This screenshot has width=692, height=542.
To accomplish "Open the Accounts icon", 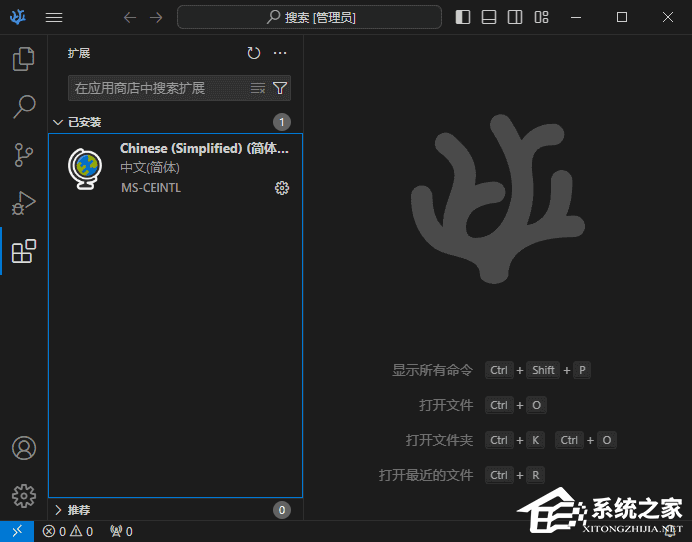I will [x=24, y=448].
